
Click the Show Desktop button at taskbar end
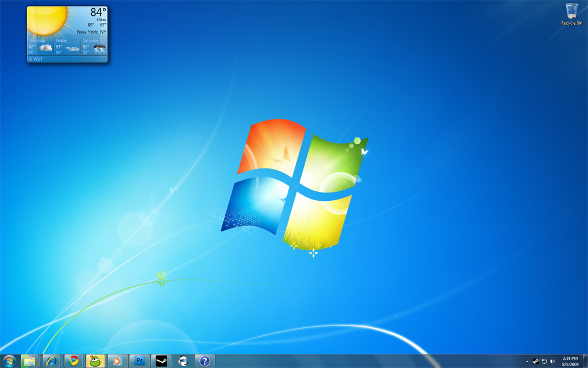click(586, 361)
